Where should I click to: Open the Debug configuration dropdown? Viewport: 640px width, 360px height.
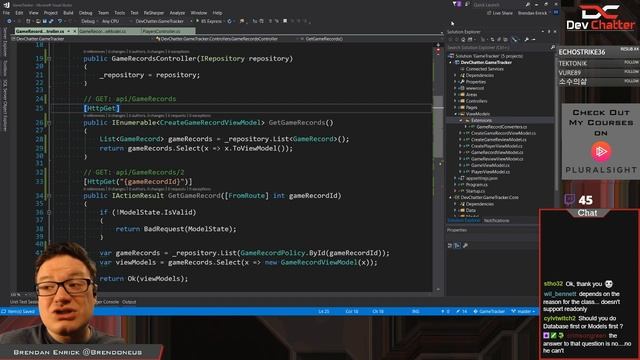[x=89, y=21]
